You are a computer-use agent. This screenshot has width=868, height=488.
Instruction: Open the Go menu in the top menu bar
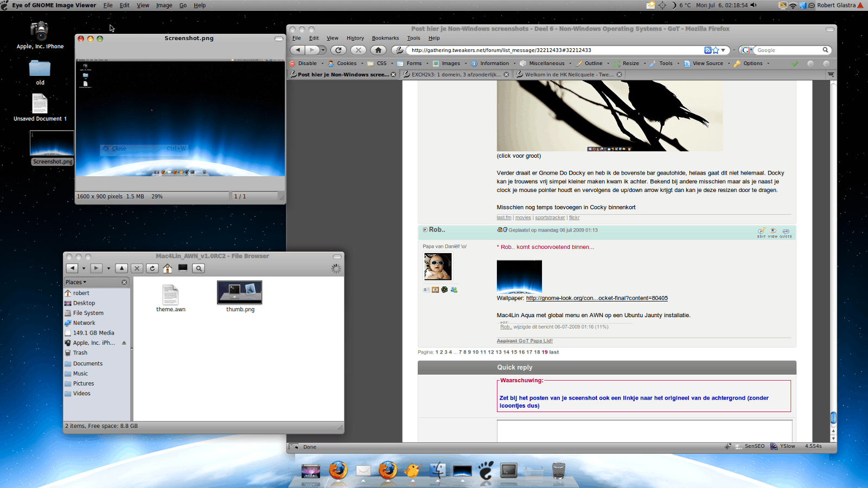point(183,5)
